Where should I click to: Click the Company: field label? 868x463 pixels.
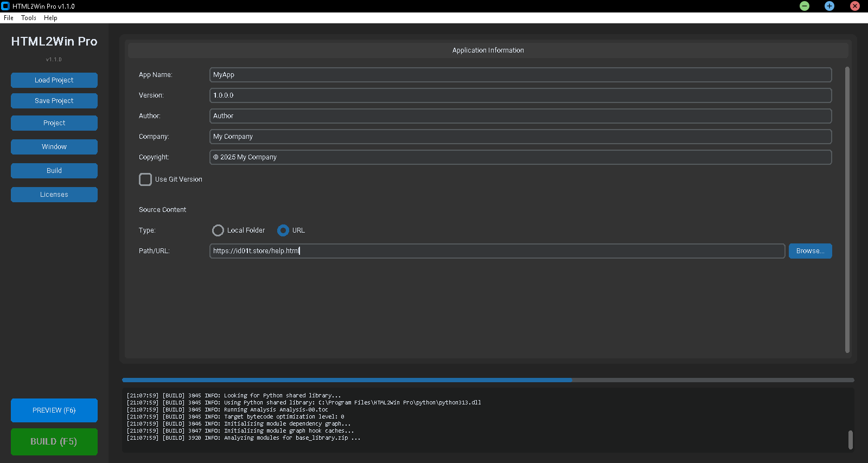pyautogui.click(x=154, y=137)
